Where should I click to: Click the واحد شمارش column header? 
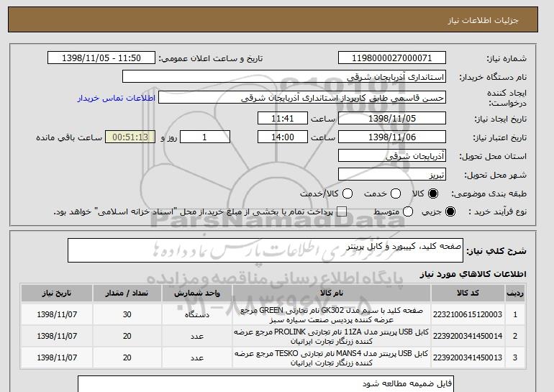(197, 293)
